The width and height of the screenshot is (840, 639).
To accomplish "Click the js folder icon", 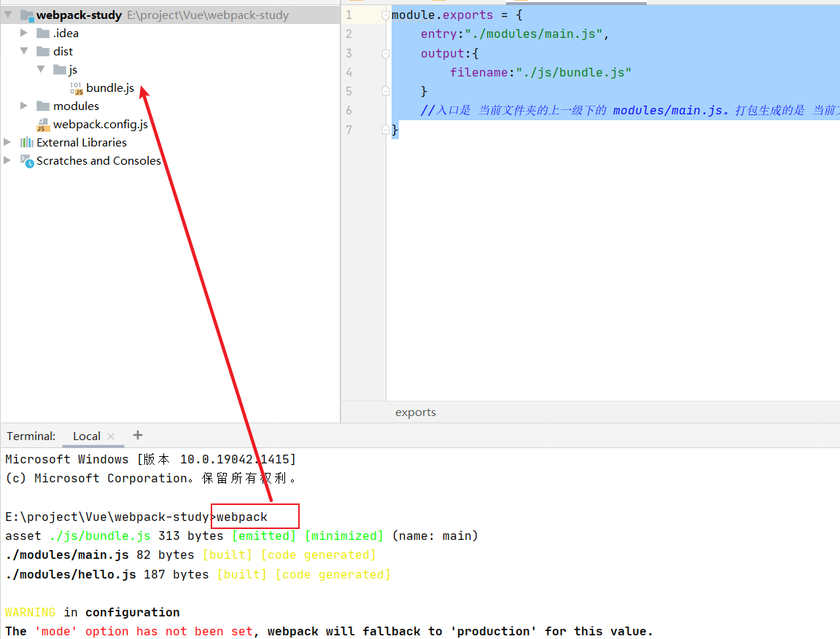I will [60, 69].
